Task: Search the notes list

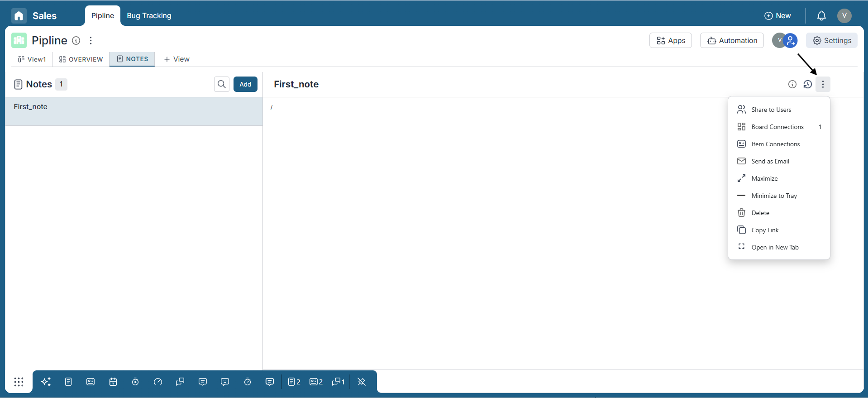Action: pyautogui.click(x=222, y=84)
